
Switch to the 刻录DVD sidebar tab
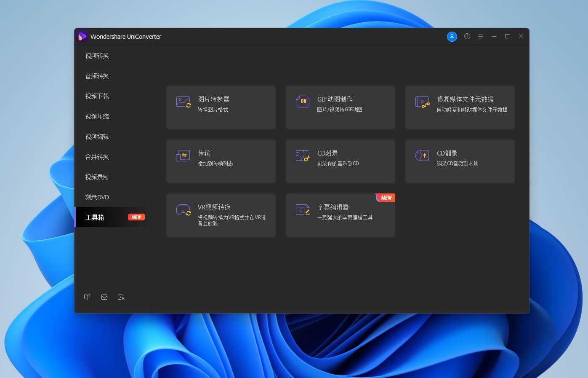pyautogui.click(x=96, y=197)
